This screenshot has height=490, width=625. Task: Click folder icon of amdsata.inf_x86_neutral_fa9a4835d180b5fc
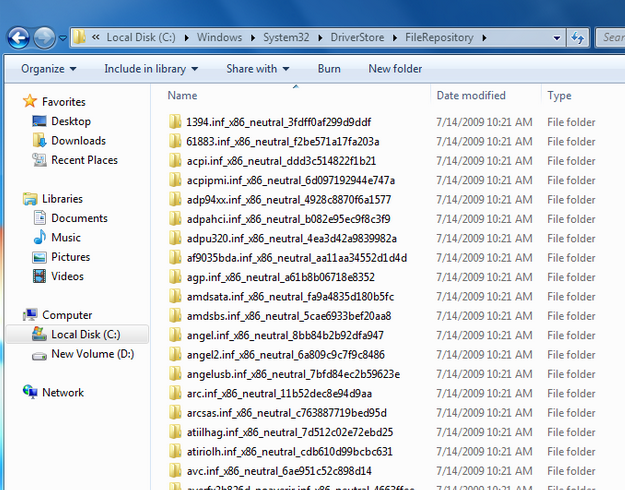(x=175, y=296)
